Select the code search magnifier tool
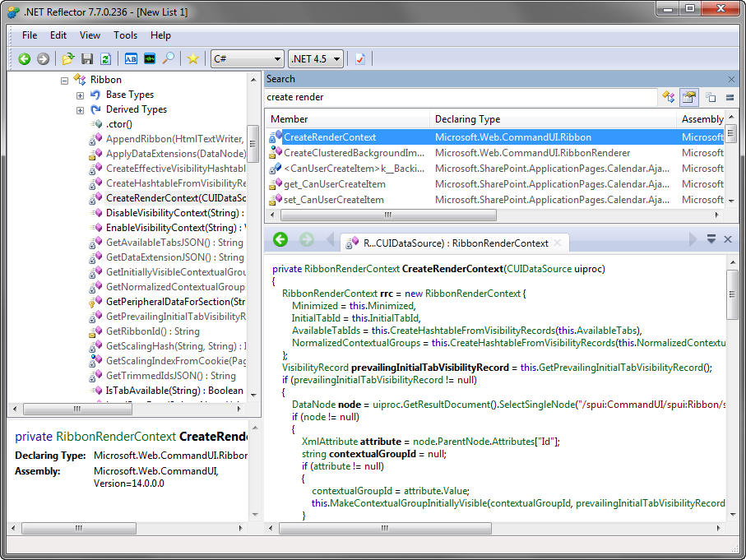The width and height of the screenshot is (746, 560). (x=167, y=58)
